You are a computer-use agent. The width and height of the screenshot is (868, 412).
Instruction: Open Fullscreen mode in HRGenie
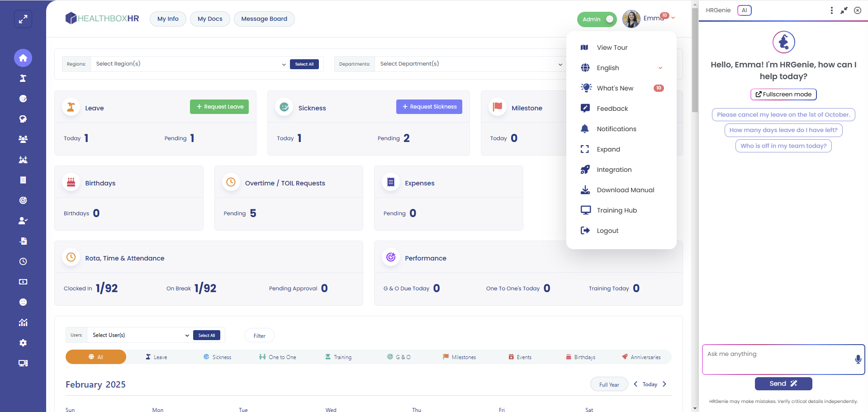pos(783,94)
